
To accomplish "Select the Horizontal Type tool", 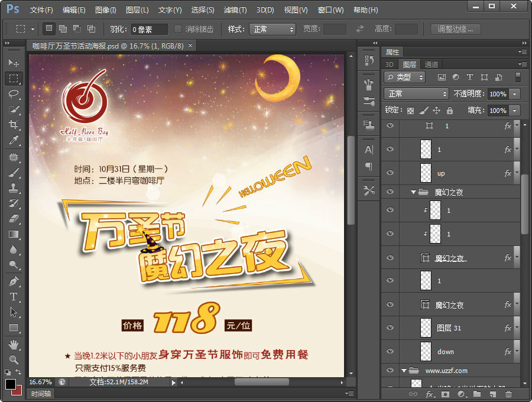I will pyautogui.click(x=14, y=296).
